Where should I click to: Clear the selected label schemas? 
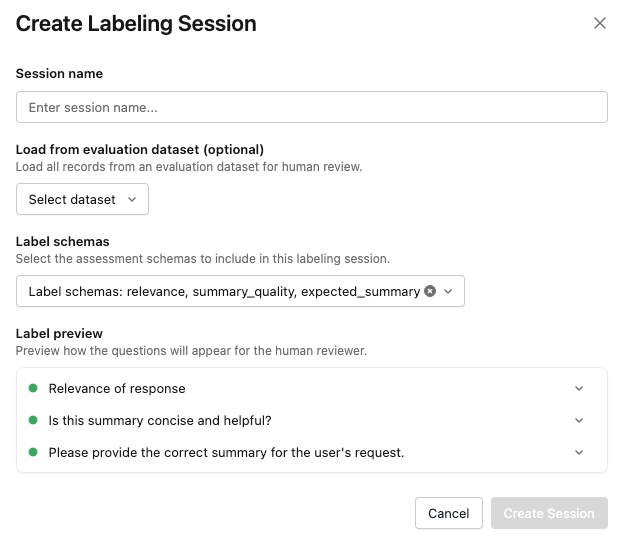(430, 291)
